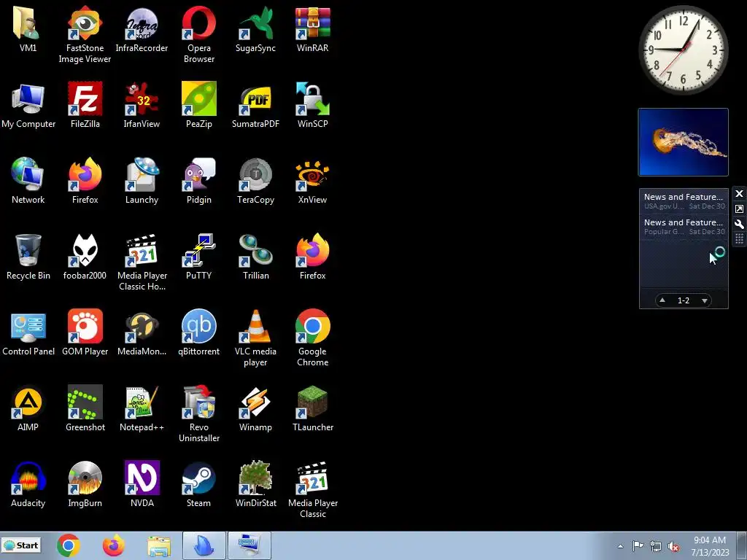
Task: Open Popular G... feed headline
Action: 684,227
